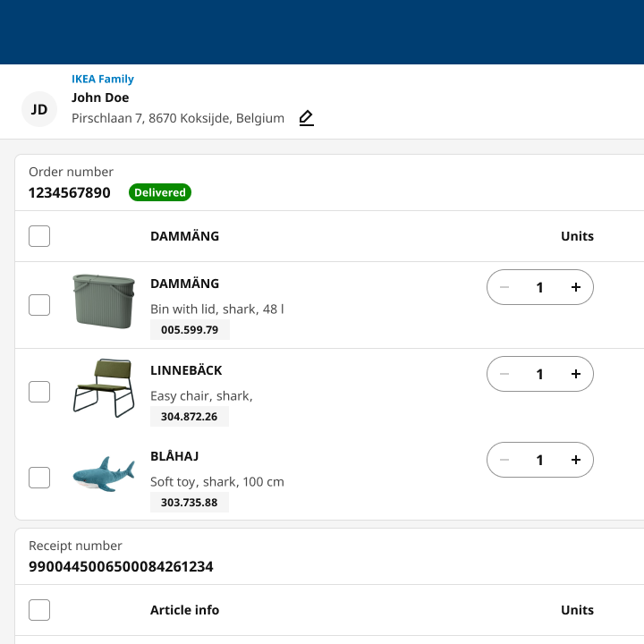Open the IKEA Family link

click(x=103, y=79)
